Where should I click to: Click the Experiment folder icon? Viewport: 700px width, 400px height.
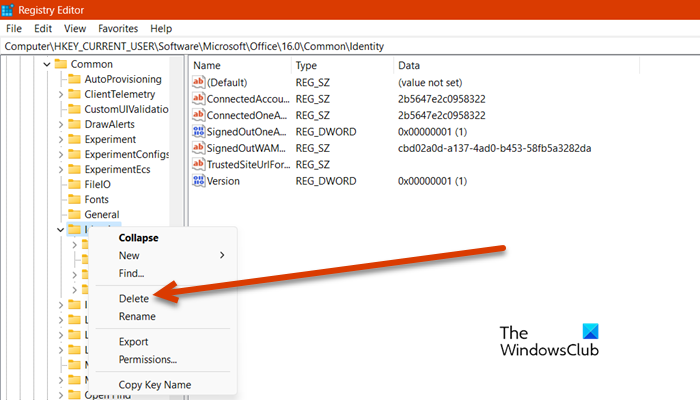74,139
